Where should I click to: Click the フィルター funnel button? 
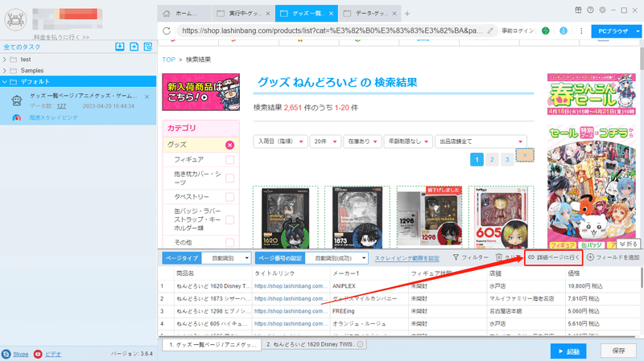coord(471,257)
